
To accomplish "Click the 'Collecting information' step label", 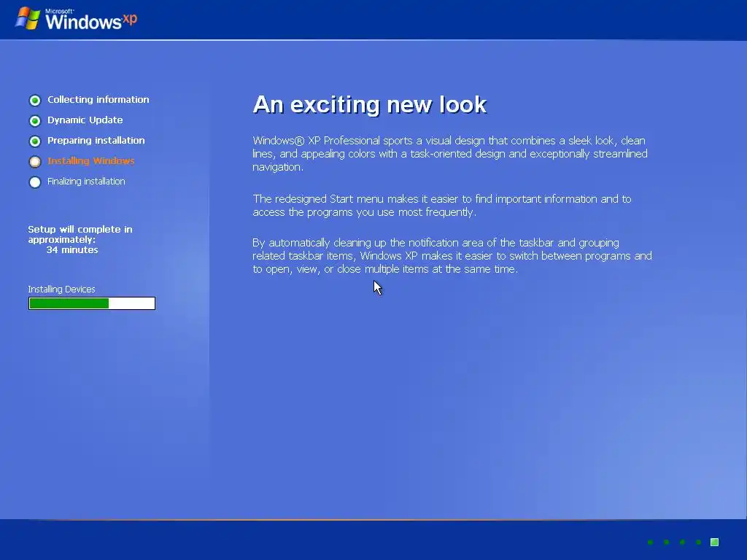I will [x=98, y=99].
